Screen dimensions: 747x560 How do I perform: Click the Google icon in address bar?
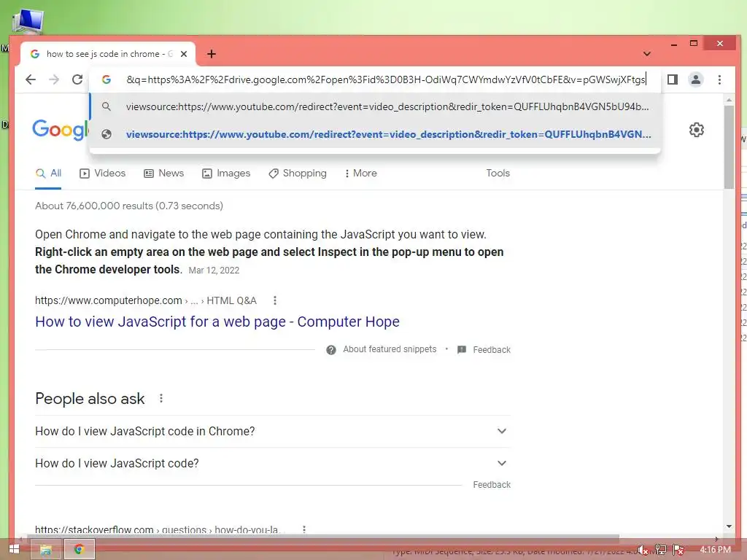pos(107,79)
